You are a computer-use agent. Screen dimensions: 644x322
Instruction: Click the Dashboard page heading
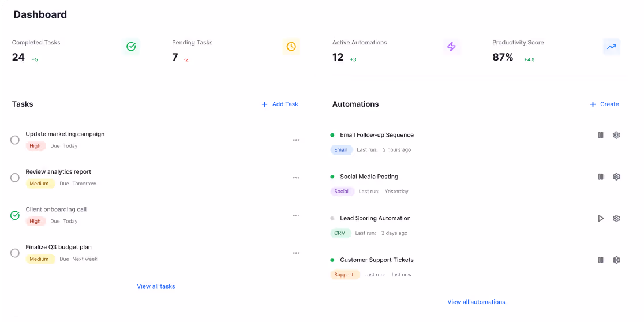(40, 15)
